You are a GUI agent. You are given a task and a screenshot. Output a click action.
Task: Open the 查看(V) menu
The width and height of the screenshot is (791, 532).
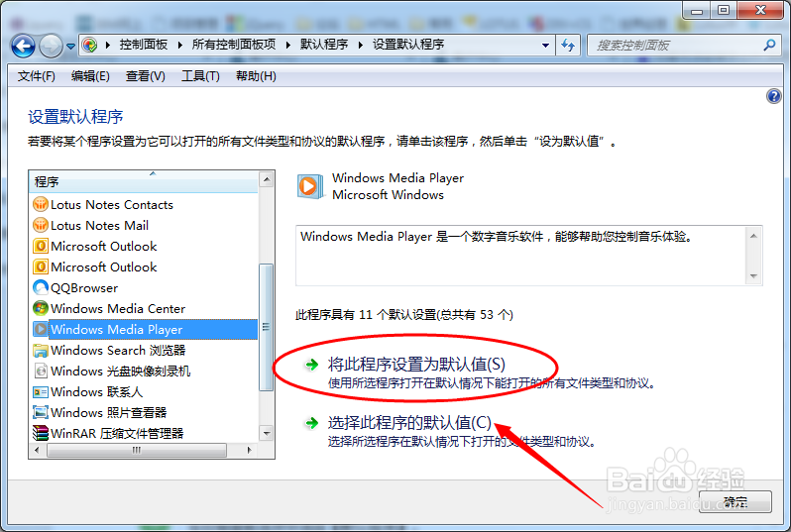click(x=146, y=76)
